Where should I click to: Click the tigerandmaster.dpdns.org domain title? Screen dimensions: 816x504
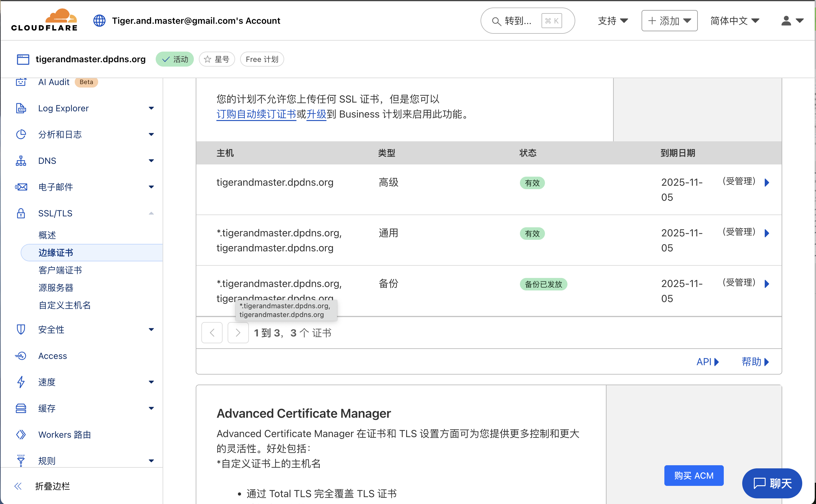coord(91,59)
